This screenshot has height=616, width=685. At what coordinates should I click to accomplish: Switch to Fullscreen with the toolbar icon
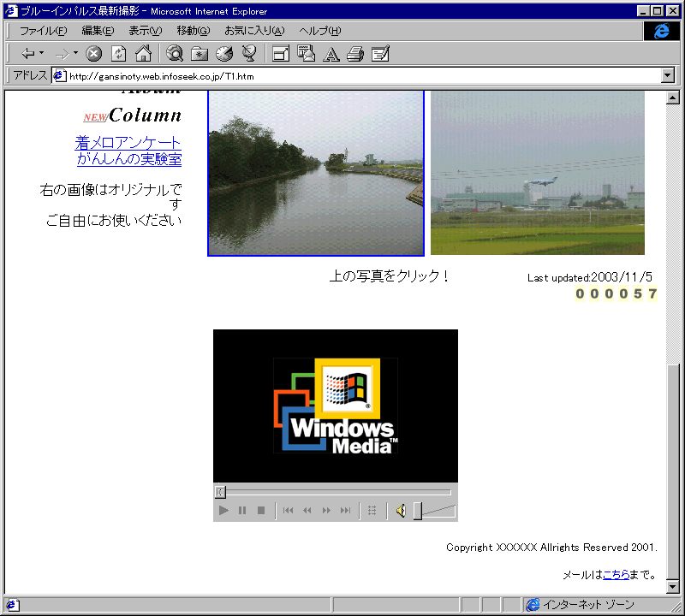coord(281,54)
